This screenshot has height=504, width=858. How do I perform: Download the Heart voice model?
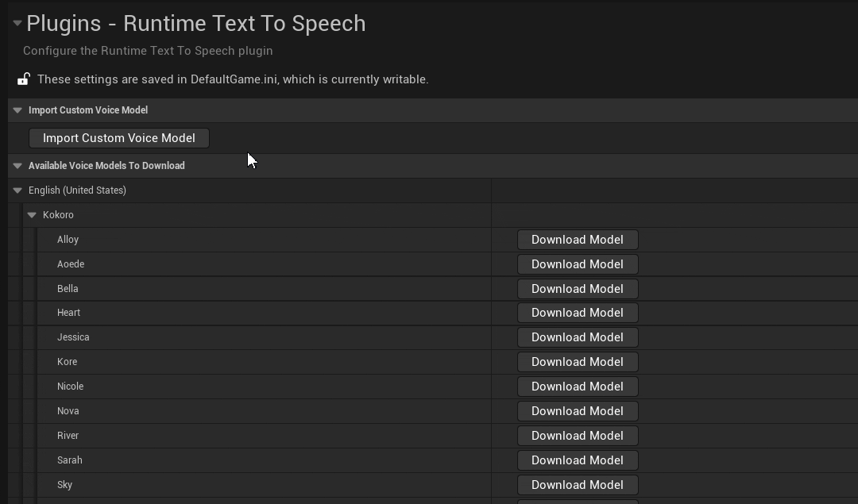(x=578, y=312)
